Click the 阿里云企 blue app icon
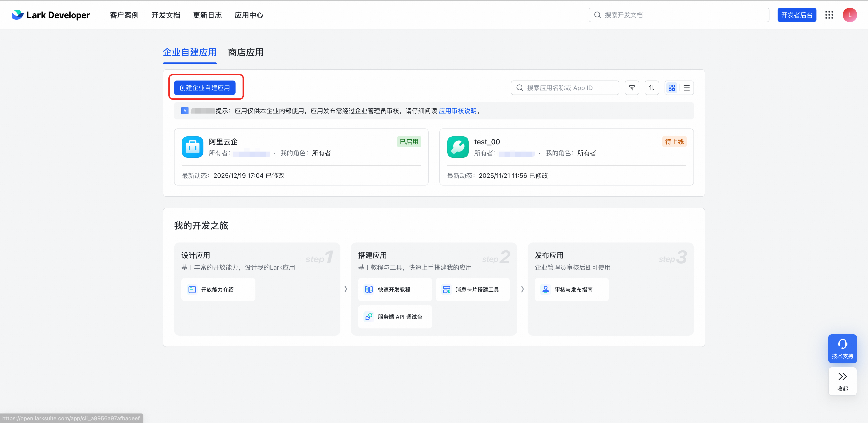Viewport: 868px width, 423px height. 192,147
